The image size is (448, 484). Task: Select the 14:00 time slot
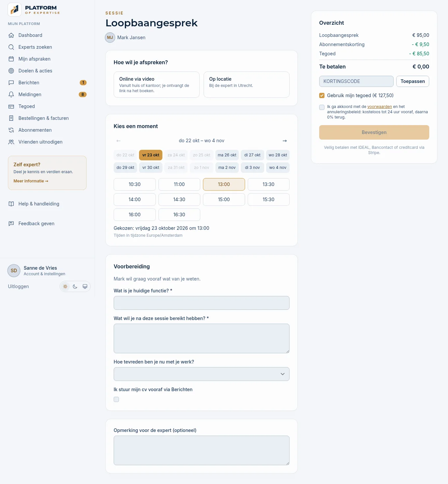coord(135,200)
